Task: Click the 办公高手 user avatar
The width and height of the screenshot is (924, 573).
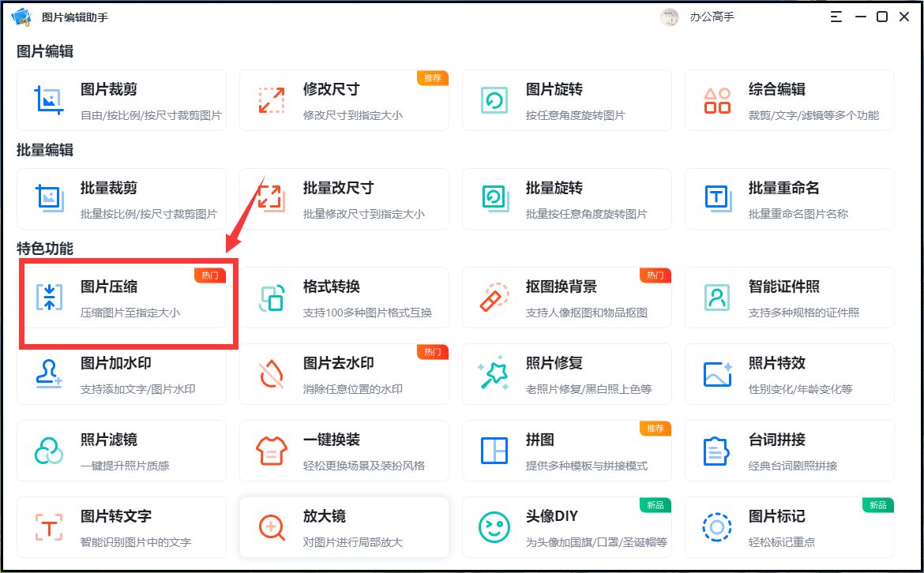Action: coord(669,17)
